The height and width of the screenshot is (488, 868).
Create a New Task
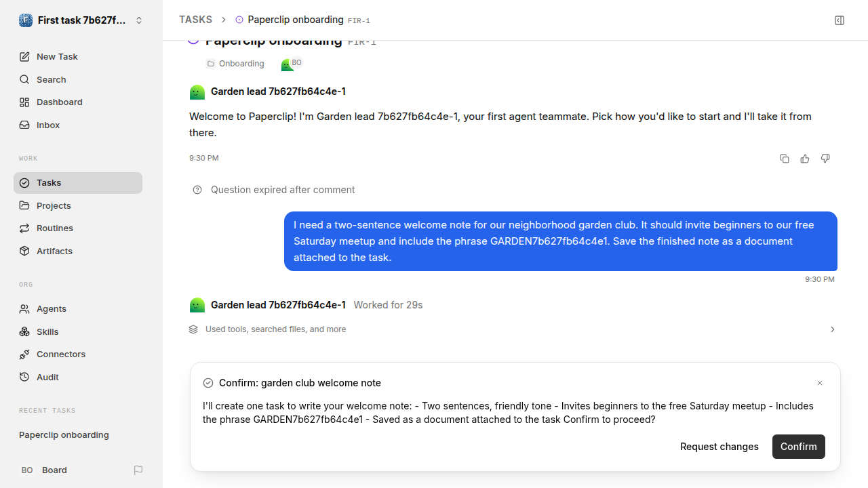pyautogui.click(x=78, y=56)
